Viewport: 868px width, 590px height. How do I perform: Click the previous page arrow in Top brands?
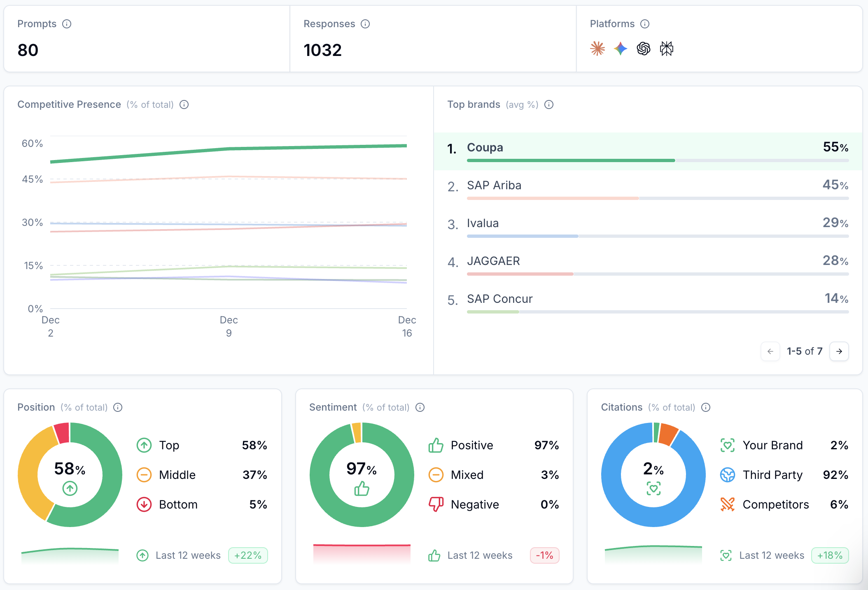point(770,351)
